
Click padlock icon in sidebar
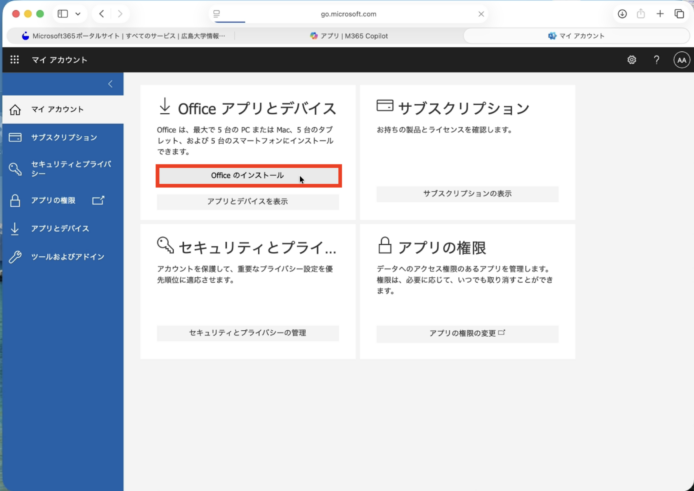(15, 201)
